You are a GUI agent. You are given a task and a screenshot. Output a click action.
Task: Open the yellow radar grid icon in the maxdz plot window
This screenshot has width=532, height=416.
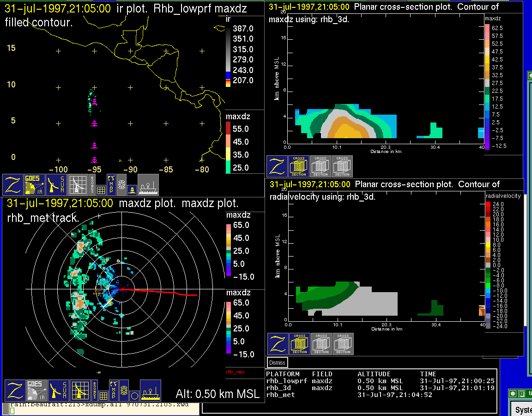click(x=79, y=391)
